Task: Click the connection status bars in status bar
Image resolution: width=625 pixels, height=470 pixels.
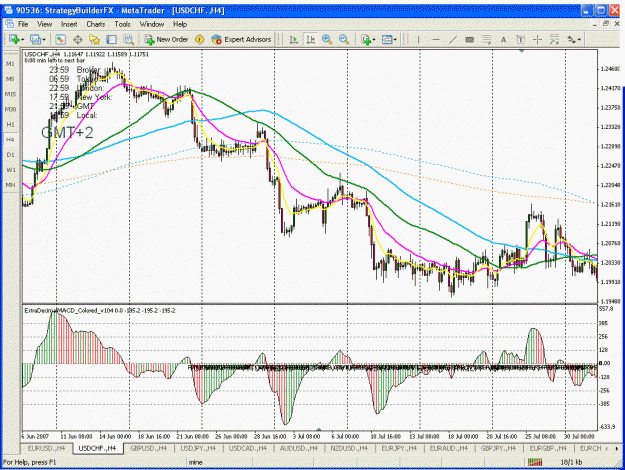Action: (535, 462)
